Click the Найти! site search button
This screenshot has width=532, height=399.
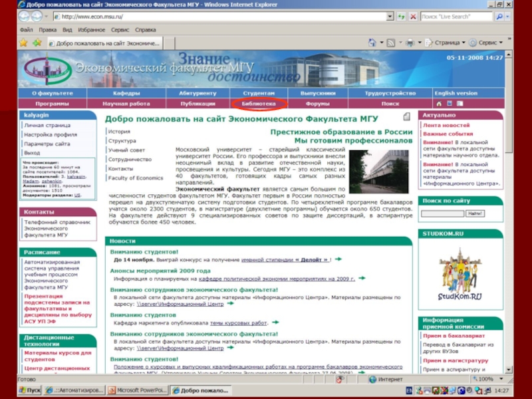click(475, 213)
